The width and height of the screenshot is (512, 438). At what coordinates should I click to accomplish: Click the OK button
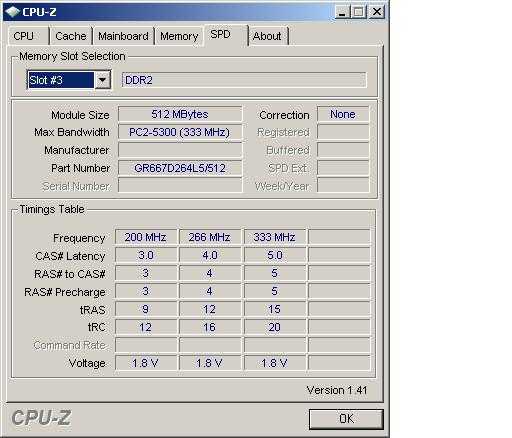[x=346, y=419]
